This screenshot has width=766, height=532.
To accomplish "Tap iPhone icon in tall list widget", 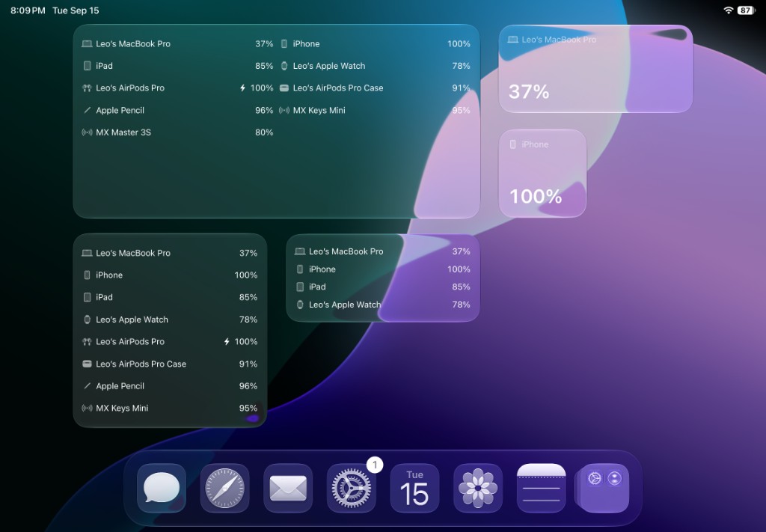I will tap(87, 275).
